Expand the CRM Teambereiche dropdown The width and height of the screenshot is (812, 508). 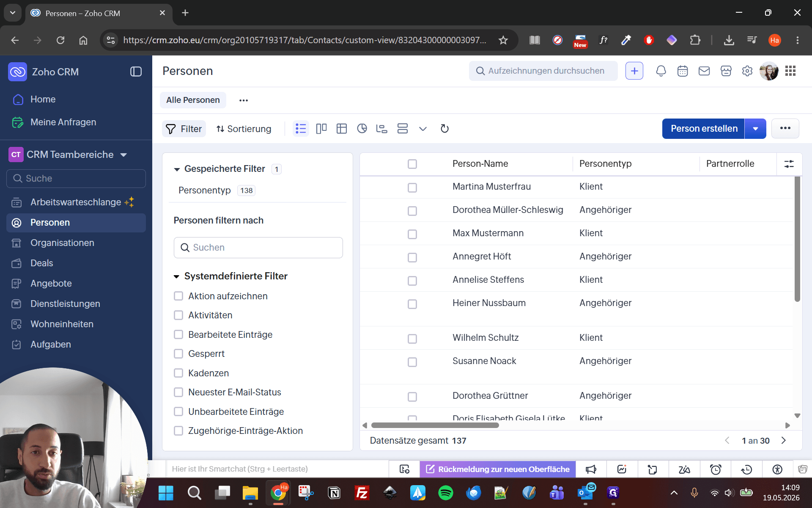point(123,155)
